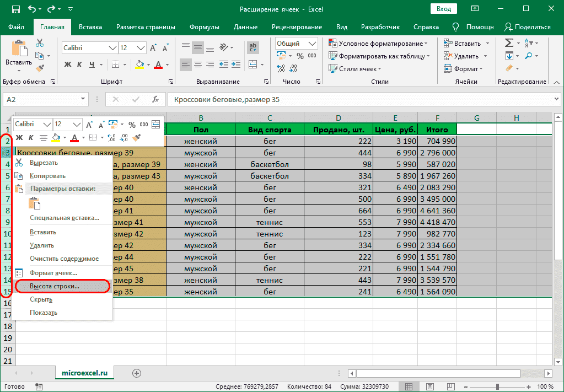Click the Format Painter brush in ribbon
This screenshot has height=392, width=564.
(40, 68)
